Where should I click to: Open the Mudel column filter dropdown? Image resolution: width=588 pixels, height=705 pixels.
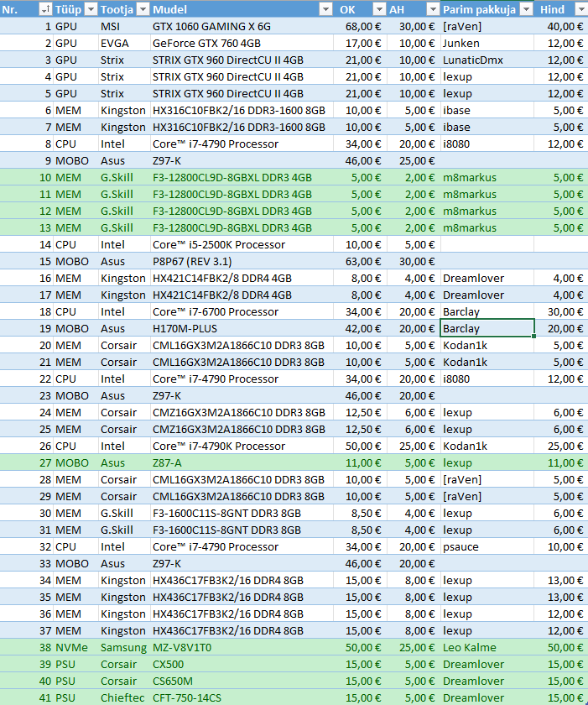pyautogui.click(x=325, y=9)
